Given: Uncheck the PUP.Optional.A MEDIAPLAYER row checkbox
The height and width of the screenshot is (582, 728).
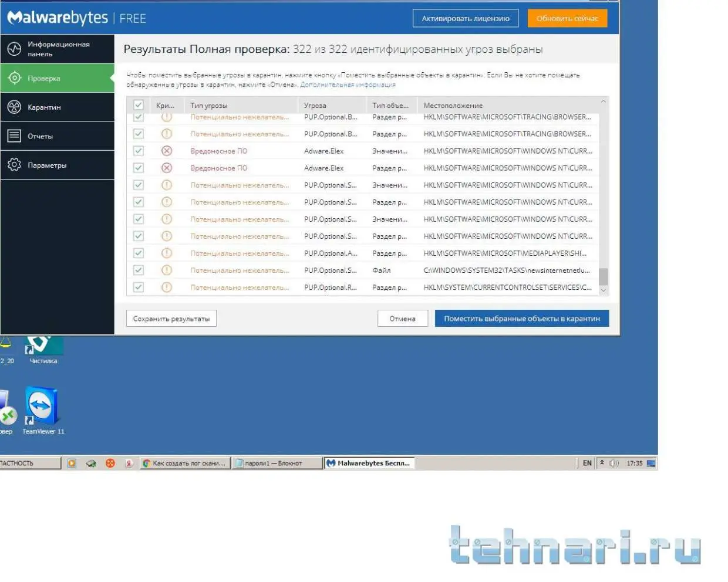Looking at the screenshot, I should (139, 253).
